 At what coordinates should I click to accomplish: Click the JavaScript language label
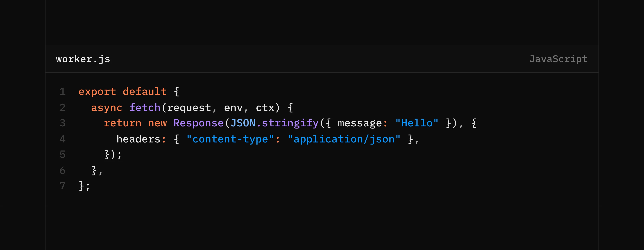coord(558,59)
